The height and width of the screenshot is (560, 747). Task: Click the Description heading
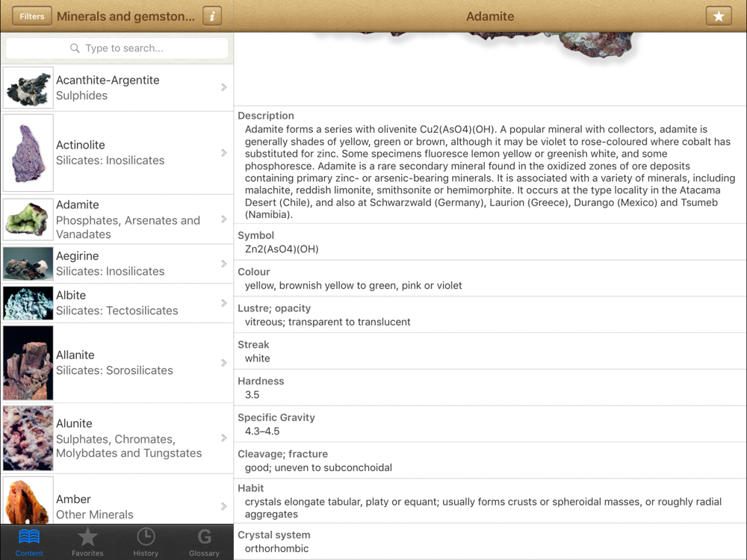pos(266,116)
